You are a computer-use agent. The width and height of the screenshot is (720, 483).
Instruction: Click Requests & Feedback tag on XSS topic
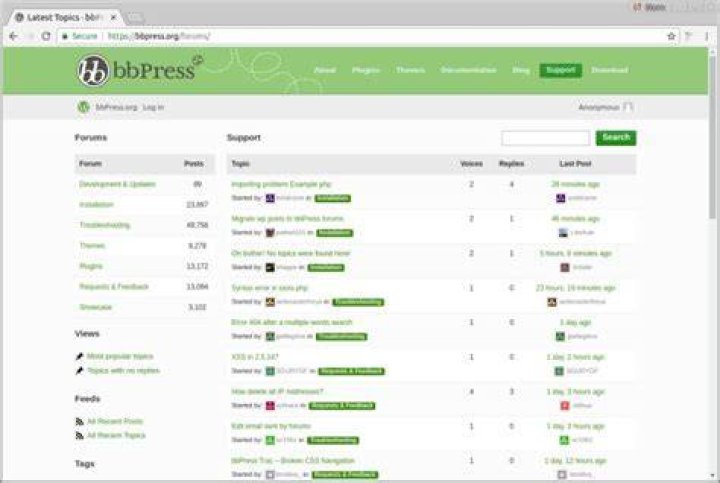351,371
